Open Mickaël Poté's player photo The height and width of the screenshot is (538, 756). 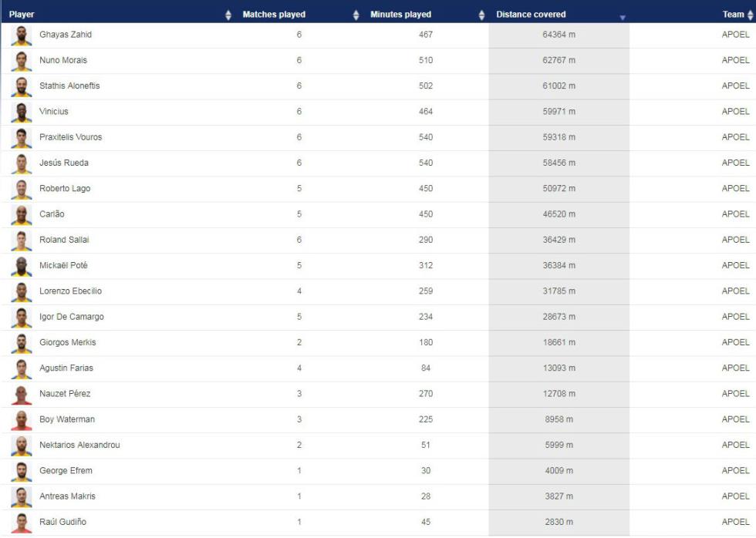click(22, 267)
